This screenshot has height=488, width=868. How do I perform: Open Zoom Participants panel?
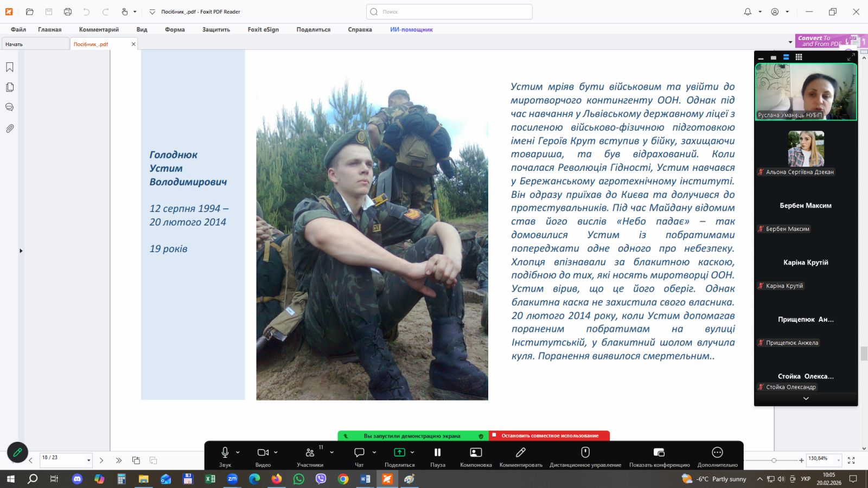[x=310, y=456]
